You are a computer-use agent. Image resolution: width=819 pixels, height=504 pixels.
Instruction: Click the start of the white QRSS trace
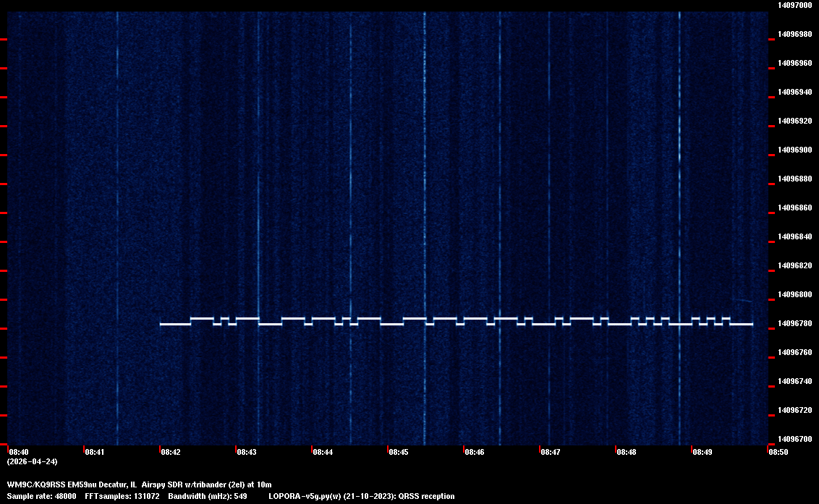(161, 324)
